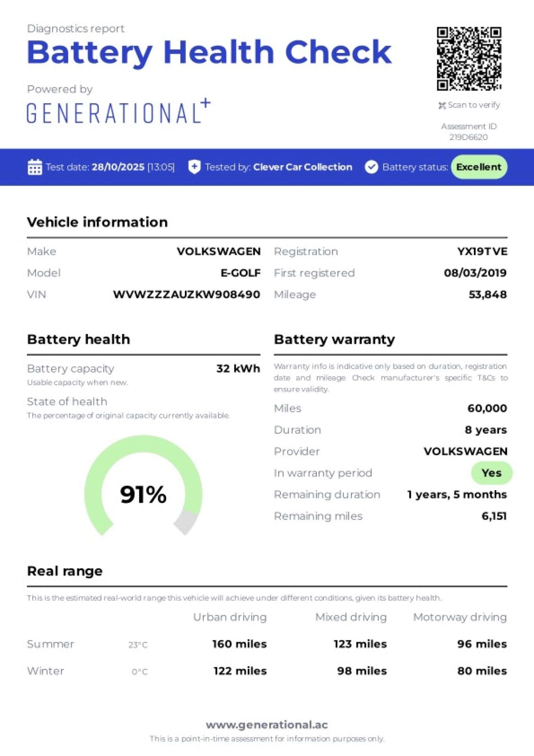The image size is (534, 756).
Task: Select the summer motorway range 96 miles
Action: pos(482,644)
